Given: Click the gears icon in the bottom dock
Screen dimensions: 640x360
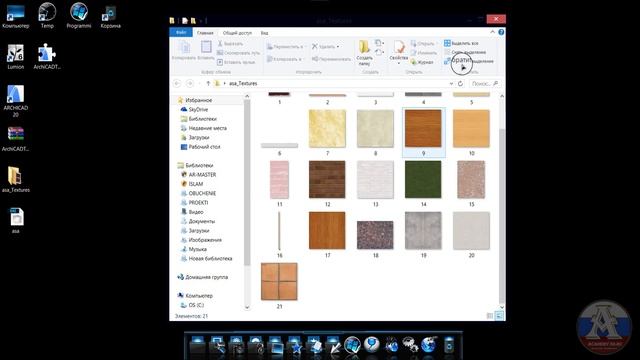Looking at the screenshot, I should point(409,345).
